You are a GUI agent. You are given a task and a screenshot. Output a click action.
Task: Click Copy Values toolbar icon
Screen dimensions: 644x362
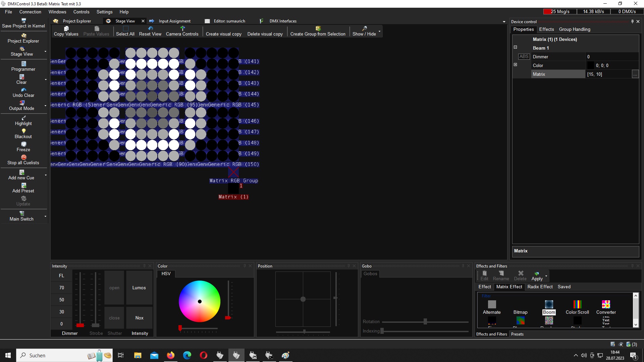66,29
